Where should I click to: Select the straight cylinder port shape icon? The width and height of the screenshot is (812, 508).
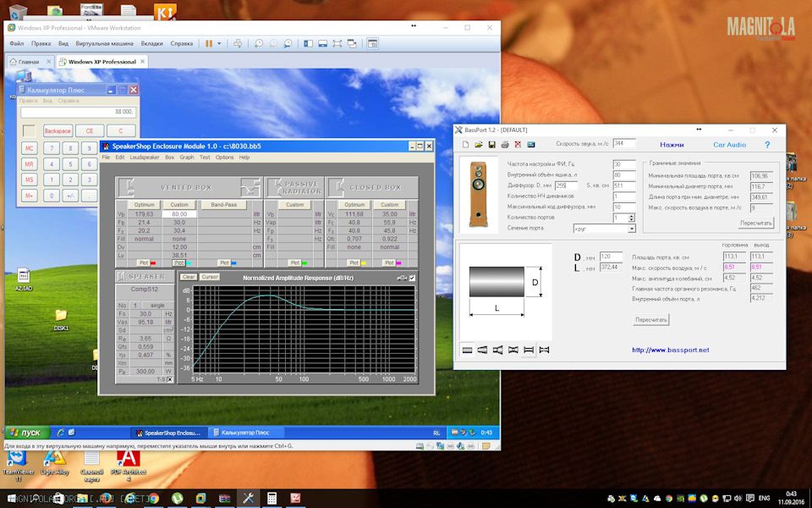(468, 350)
